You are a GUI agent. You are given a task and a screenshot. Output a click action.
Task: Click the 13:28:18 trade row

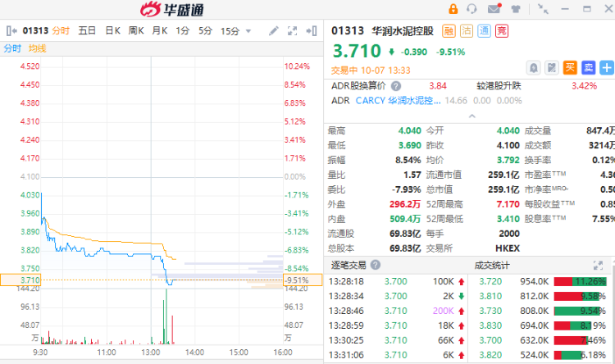point(397,281)
